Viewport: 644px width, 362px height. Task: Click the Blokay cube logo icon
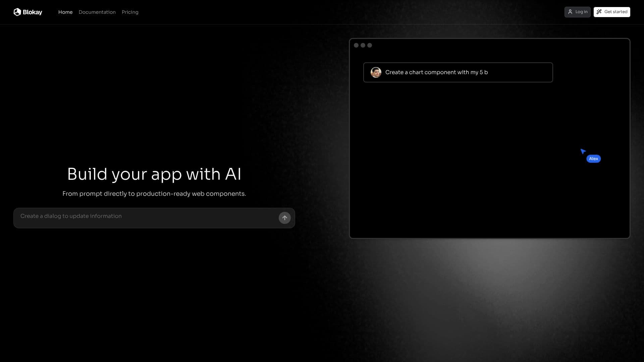point(17,12)
